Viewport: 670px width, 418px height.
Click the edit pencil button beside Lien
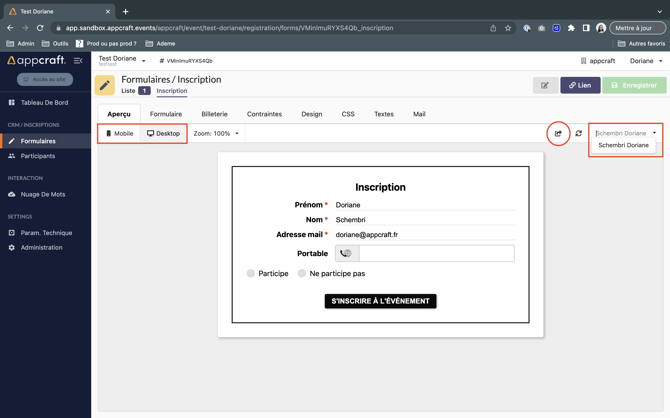545,85
